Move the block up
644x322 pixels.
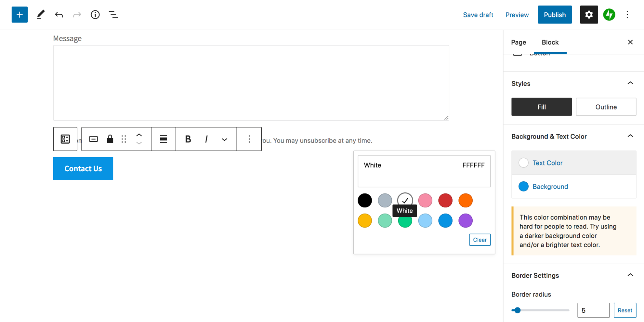point(139,135)
